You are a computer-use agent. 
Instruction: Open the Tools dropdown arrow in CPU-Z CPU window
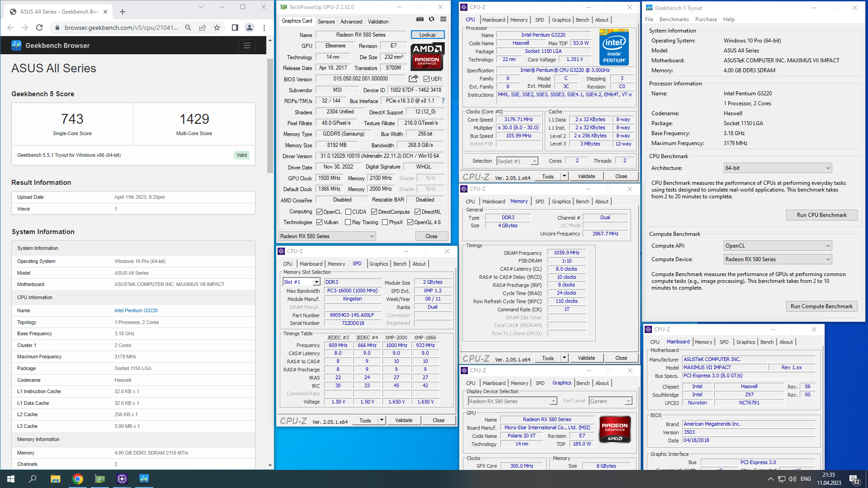(x=564, y=176)
